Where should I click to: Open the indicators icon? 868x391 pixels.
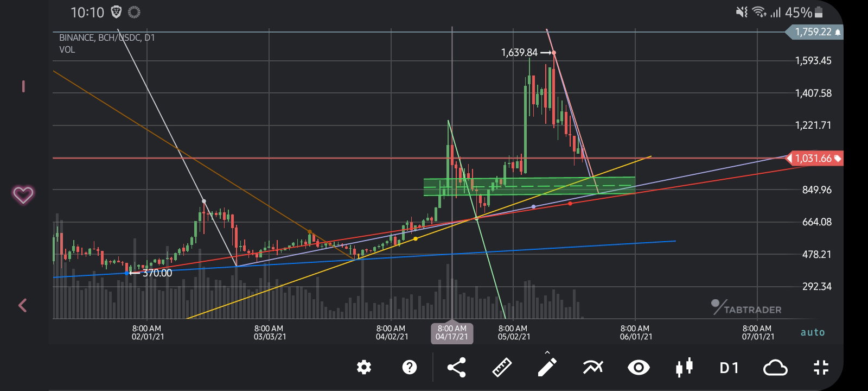click(593, 368)
